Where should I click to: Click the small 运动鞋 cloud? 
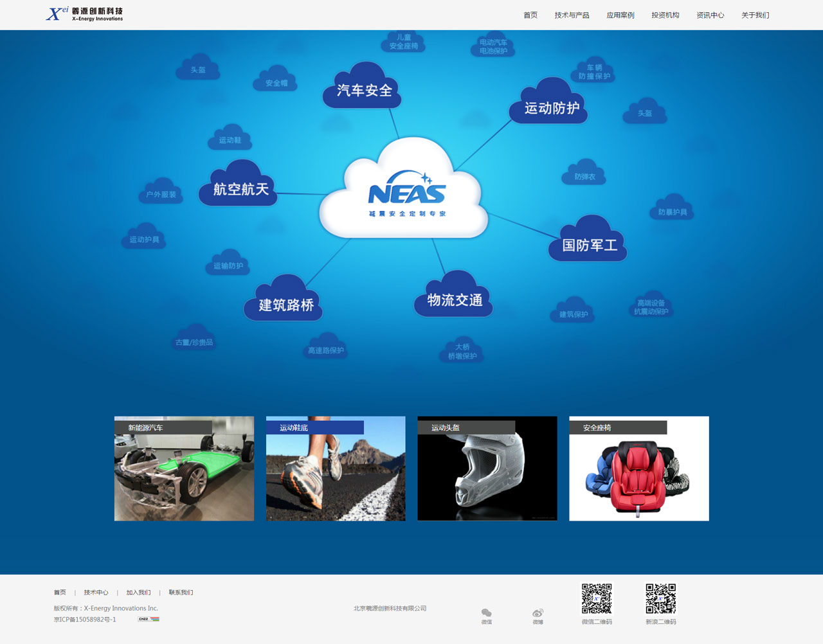point(230,137)
